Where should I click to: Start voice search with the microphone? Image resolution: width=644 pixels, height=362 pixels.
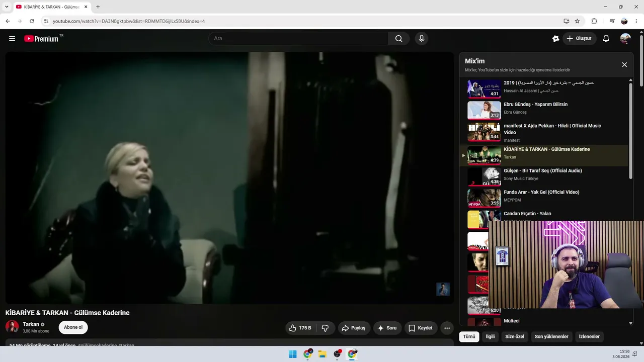tap(422, 39)
